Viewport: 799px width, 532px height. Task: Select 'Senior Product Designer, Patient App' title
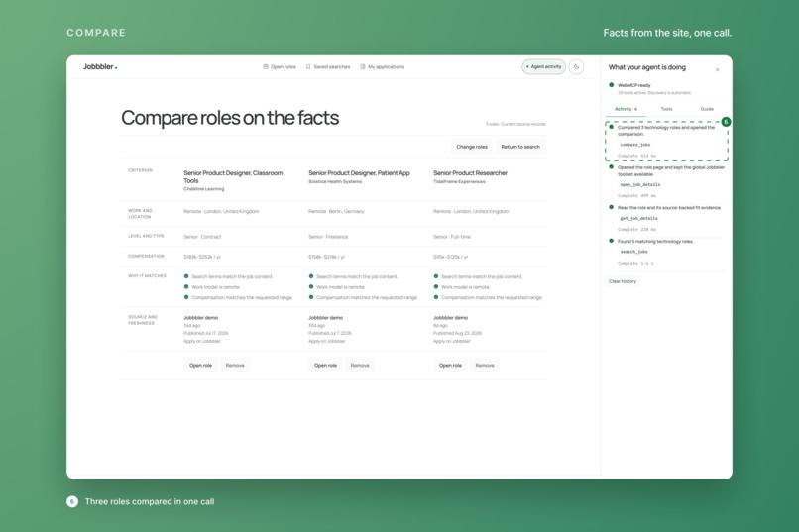359,173
